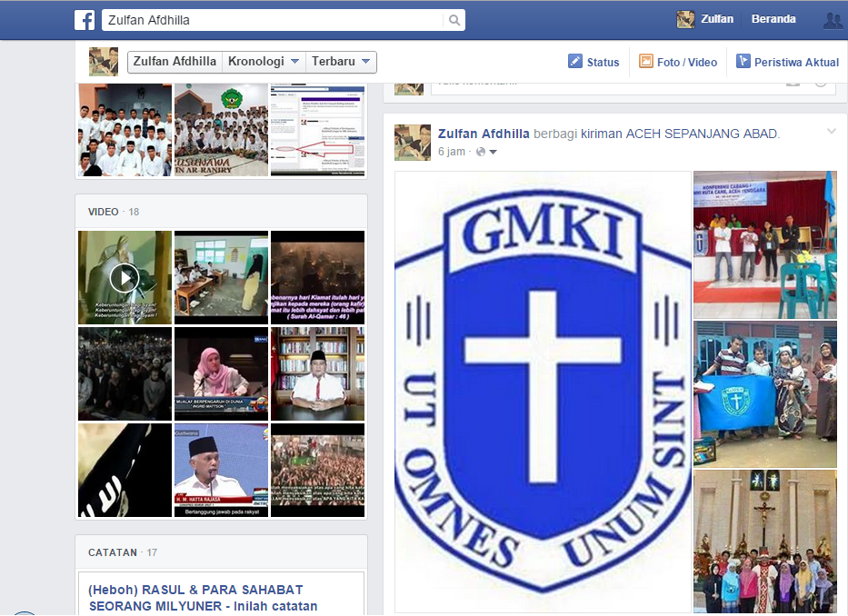Screen dimensions: 848x616
Task: Click Peristiwa Aktual flag icon
Action: pyautogui.click(x=743, y=61)
